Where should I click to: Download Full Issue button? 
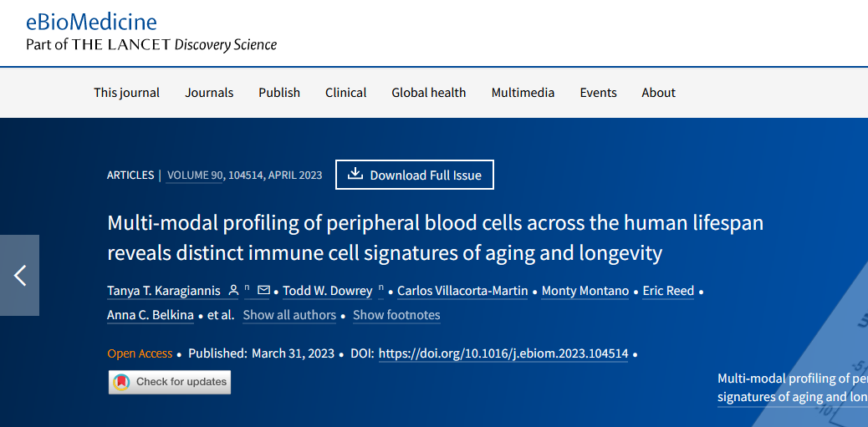tap(415, 175)
